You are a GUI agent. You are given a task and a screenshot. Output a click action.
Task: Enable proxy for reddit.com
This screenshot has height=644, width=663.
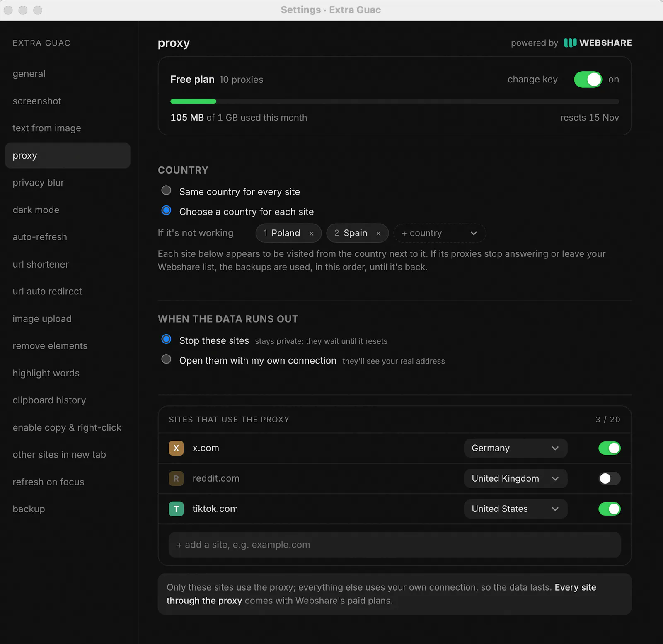610,478
